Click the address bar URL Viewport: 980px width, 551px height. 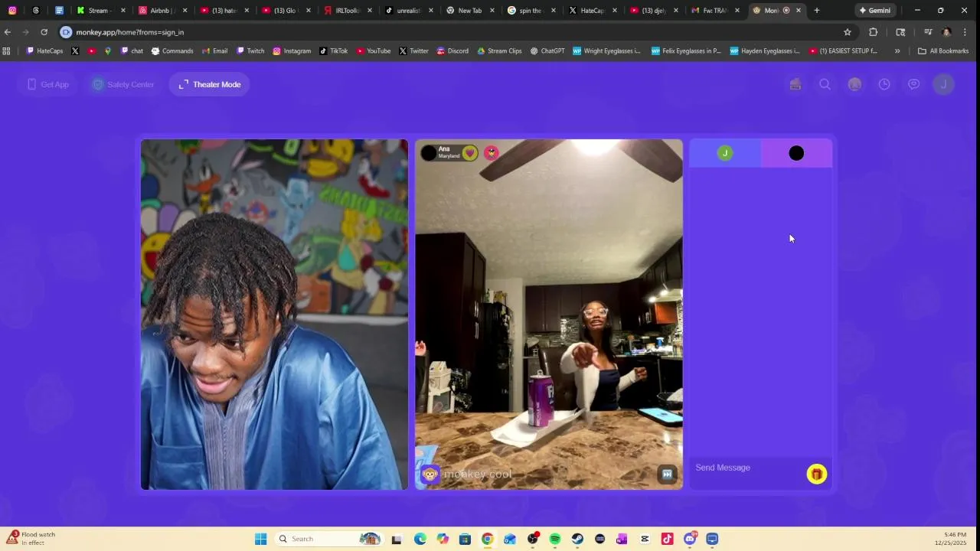pyautogui.click(x=130, y=32)
